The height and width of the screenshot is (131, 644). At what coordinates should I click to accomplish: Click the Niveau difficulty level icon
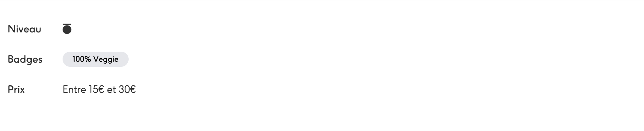tap(67, 29)
